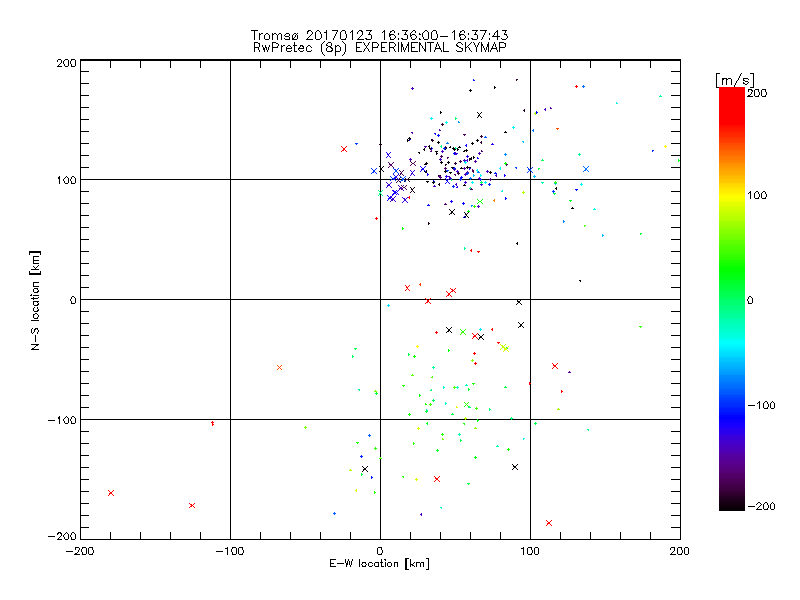800x600 pixels.
Task: Click the title line 'Tromsø 20170123 16:36:00-16:37:43'
Action: pyautogui.click(x=379, y=35)
